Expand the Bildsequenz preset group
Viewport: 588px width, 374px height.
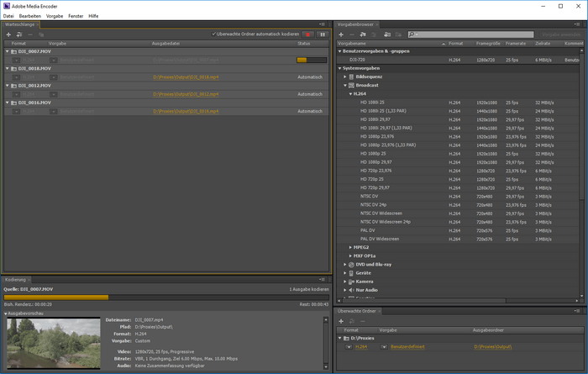click(345, 76)
